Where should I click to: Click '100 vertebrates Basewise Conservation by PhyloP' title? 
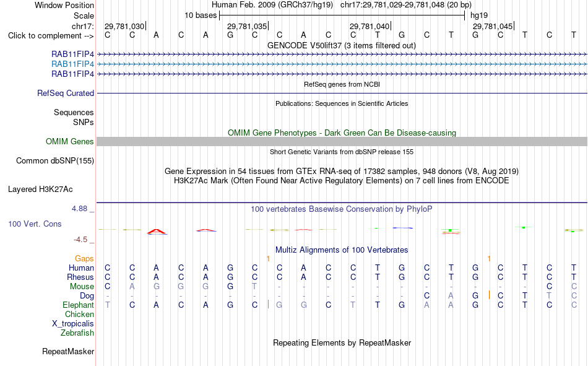click(x=342, y=209)
